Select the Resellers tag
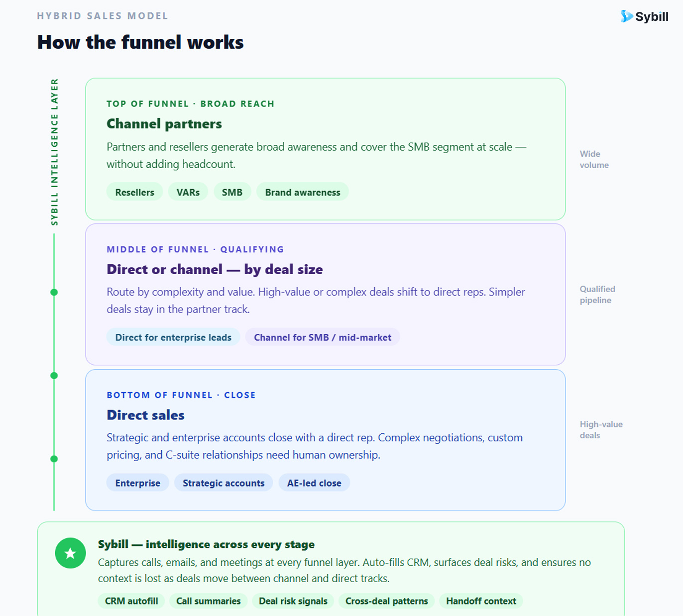 click(x=135, y=192)
